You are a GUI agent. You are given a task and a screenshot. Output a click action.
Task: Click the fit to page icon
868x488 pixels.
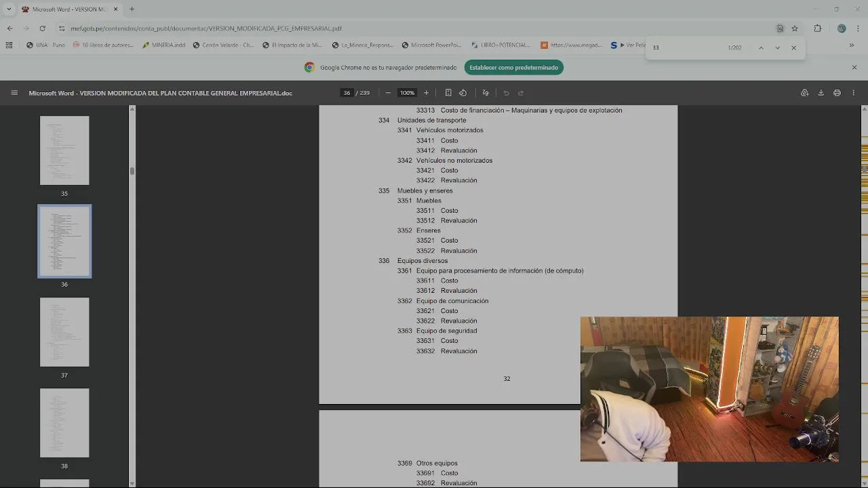pyautogui.click(x=448, y=93)
